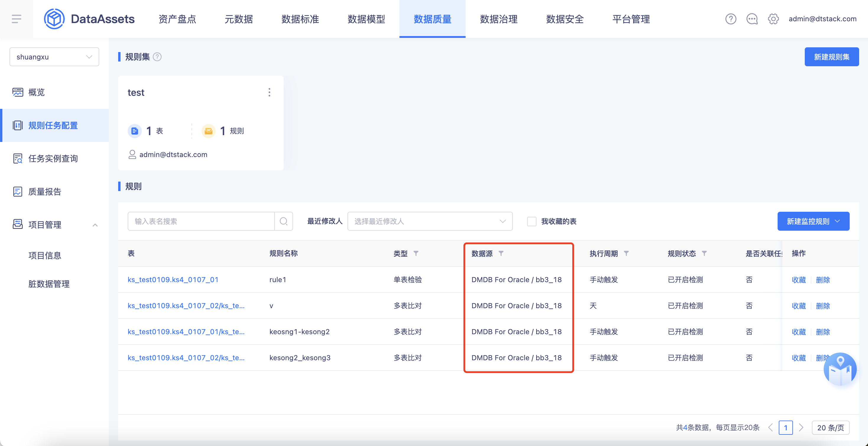The width and height of the screenshot is (868, 446).
Task: Click 收藏 in the kesong2_kesong3 row
Action: pyautogui.click(x=799, y=358)
